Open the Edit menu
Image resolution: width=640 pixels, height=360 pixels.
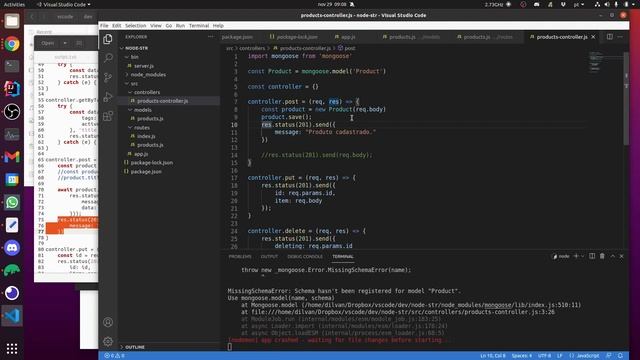[x=117, y=25]
